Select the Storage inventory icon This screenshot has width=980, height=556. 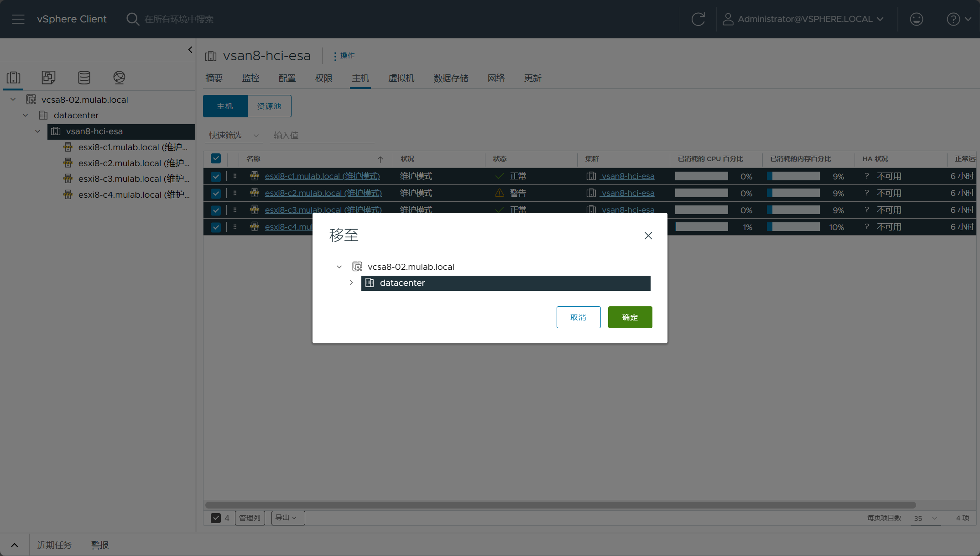(84, 78)
